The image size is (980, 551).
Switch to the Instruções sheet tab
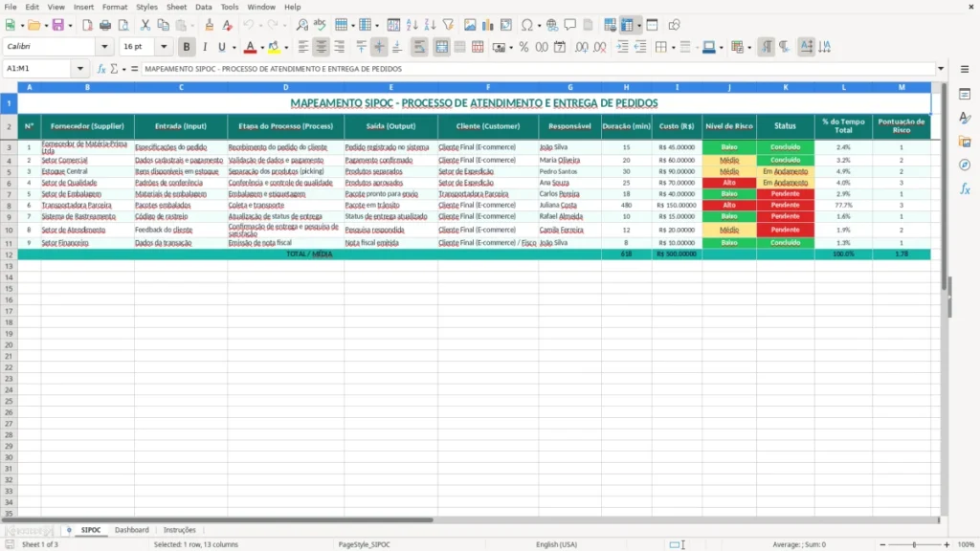tap(179, 530)
